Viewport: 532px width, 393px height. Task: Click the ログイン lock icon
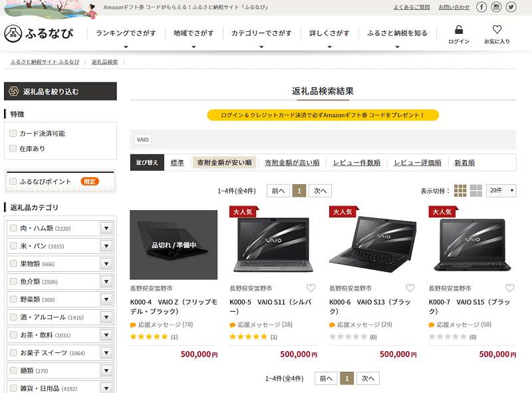pyautogui.click(x=459, y=30)
